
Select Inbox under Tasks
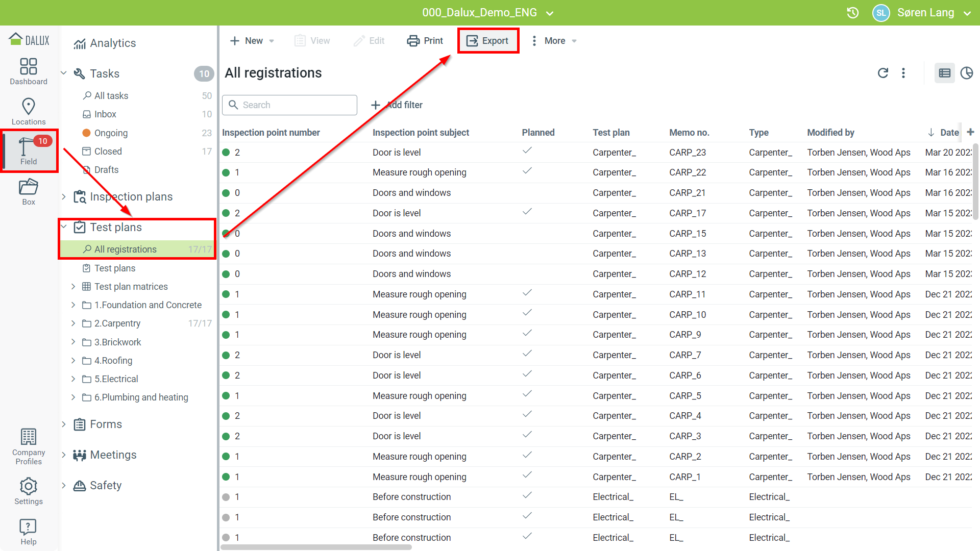pos(105,114)
